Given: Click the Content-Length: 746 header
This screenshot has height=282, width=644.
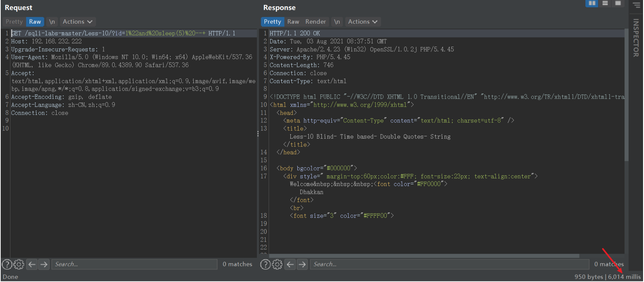Looking at the screenshot, I should 302,65.
